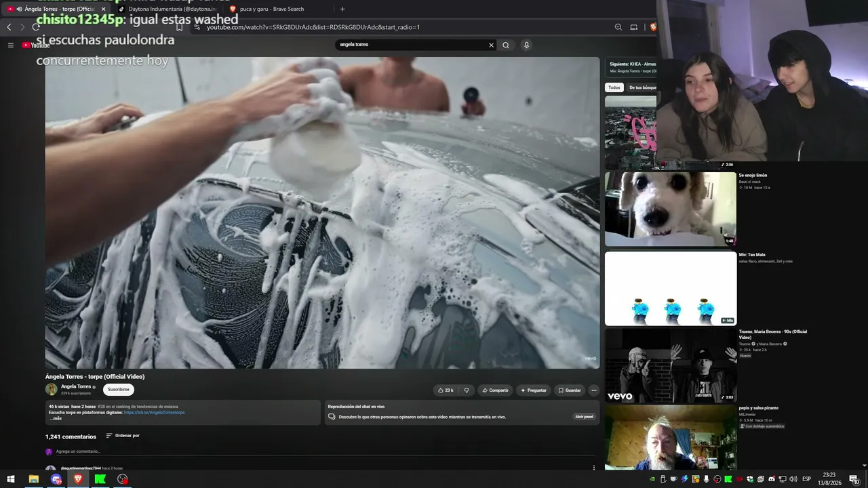The height and width of the screenshot is (488, 868).
Task: Click the browser zoom magnifier icon
Action: click(x=618, y=27)
